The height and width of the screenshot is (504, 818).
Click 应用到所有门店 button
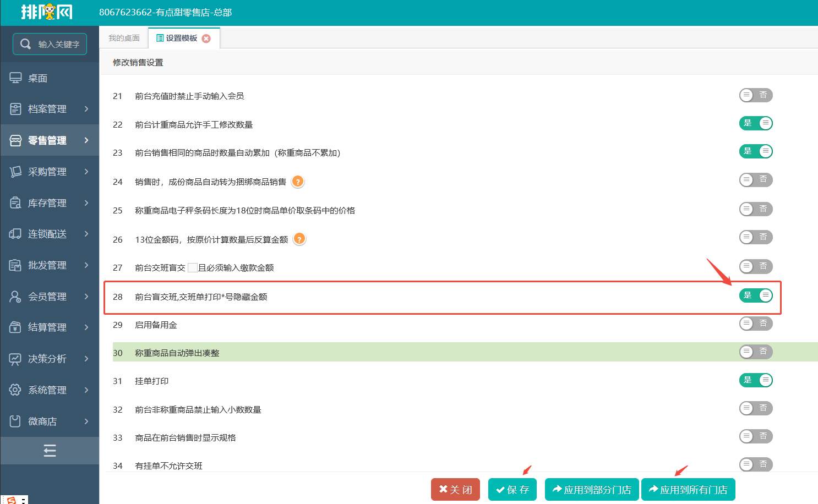tap(688, 490)
